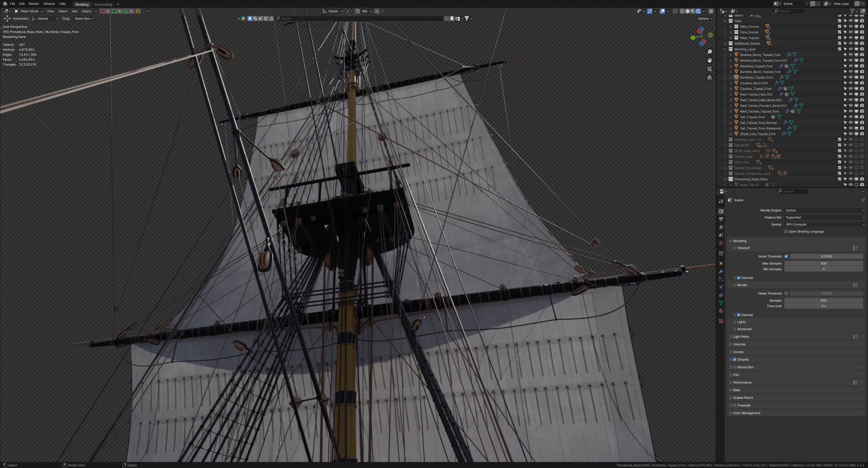This screenshot has height=468, width=868.
Task: Click the outliner new collection icon
Action: click(x=863, y=11)
